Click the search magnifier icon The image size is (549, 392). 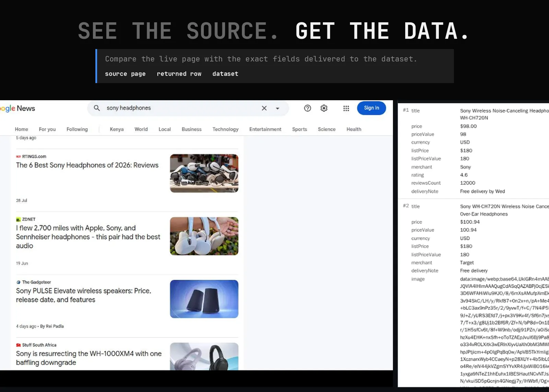tap(97, 108)
